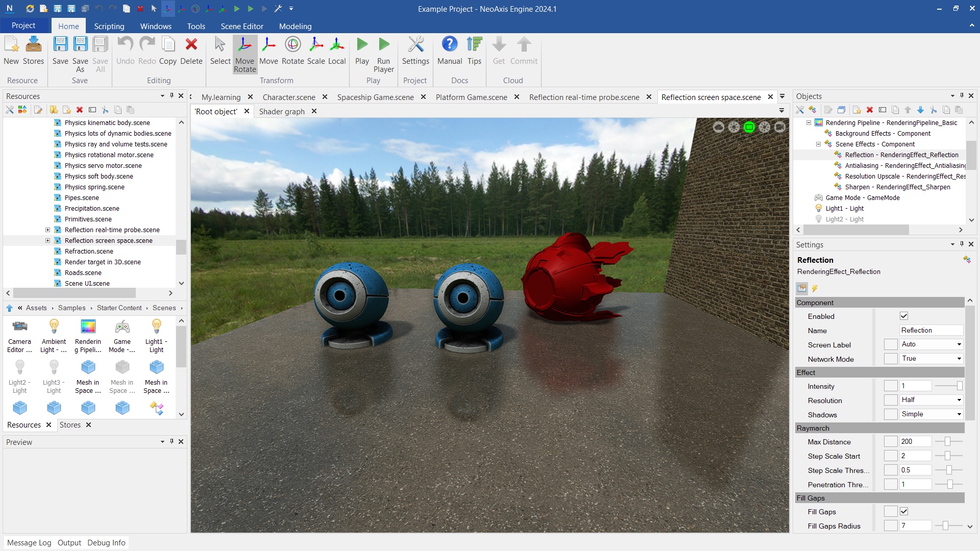The height and width of the screenshot is (551, 980).
Task: Select Light1 - Light in Objects tree
Action: click(x=844, y=209)
